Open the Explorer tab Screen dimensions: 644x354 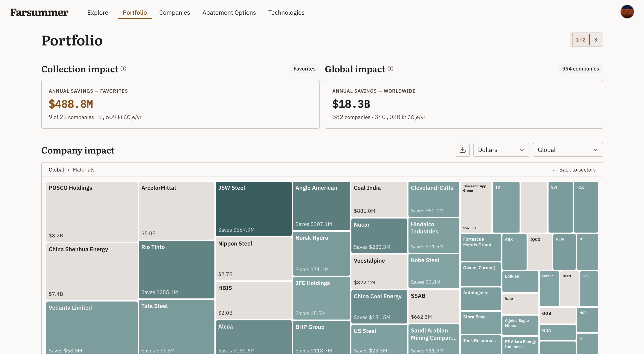[x=99, y=13]
